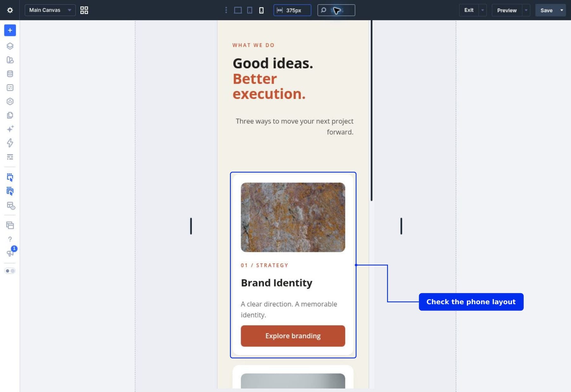Open the copy pages icon
Screen dimensions: 571x392
[x=10, y=115]
